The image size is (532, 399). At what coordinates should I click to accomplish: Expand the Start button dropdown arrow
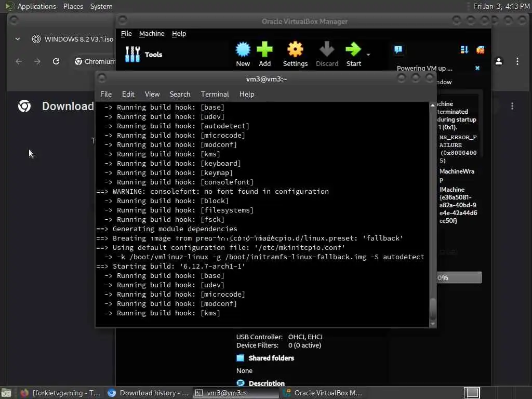pyautogui.click(x=368, y=55)
